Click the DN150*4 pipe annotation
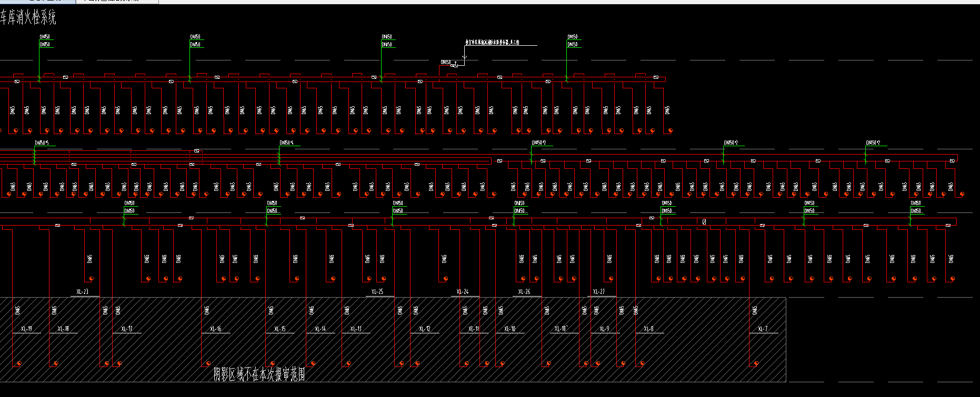980x397 pixels. pyautogui.click(x=286, y=143)
